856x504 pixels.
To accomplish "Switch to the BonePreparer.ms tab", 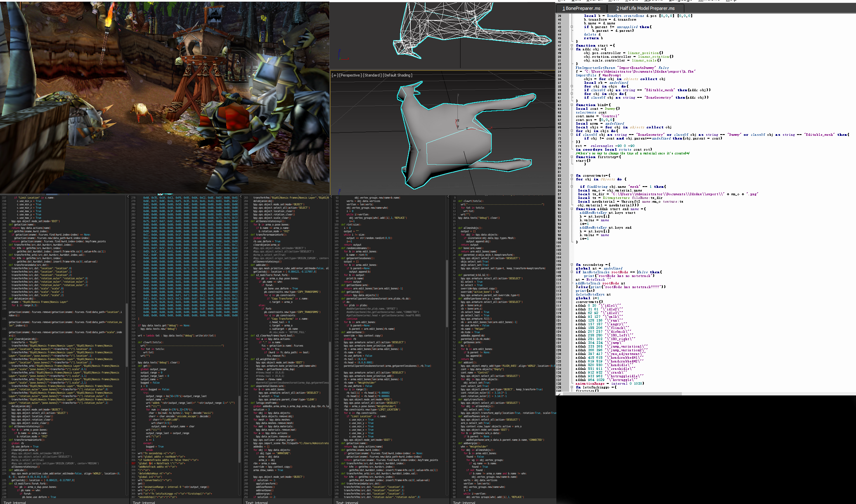I will [582, 8].
